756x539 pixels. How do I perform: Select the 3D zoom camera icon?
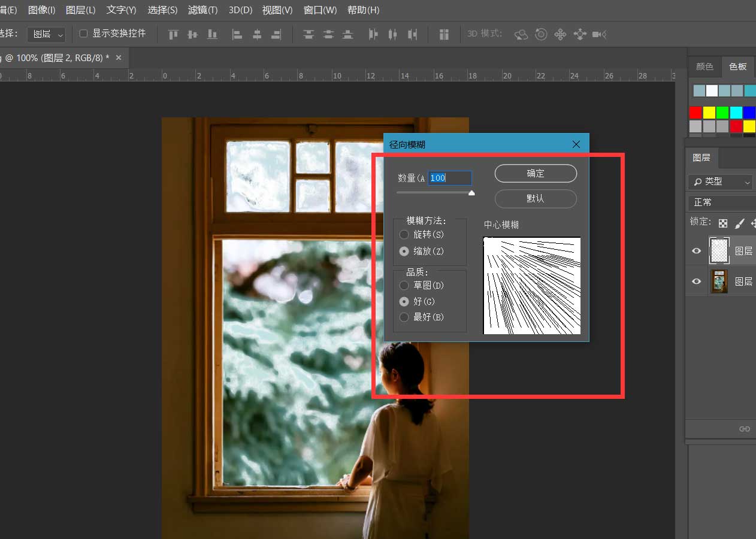(x=600, y=34)
